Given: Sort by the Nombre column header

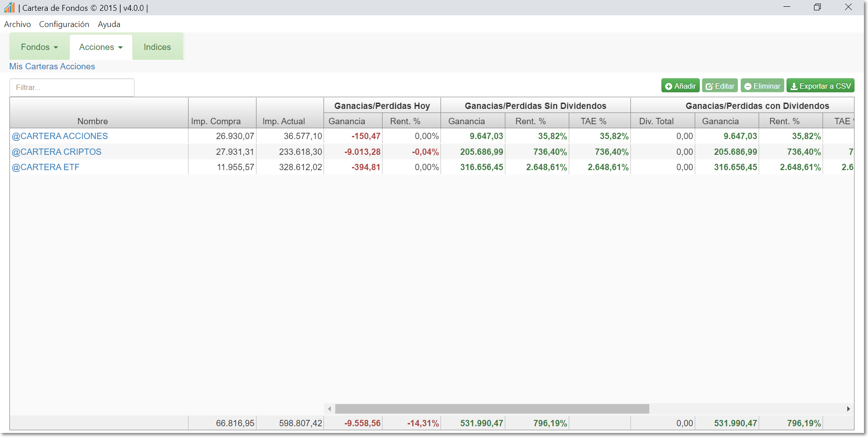Looking at the screenshot, I should [x=93, y=121].
